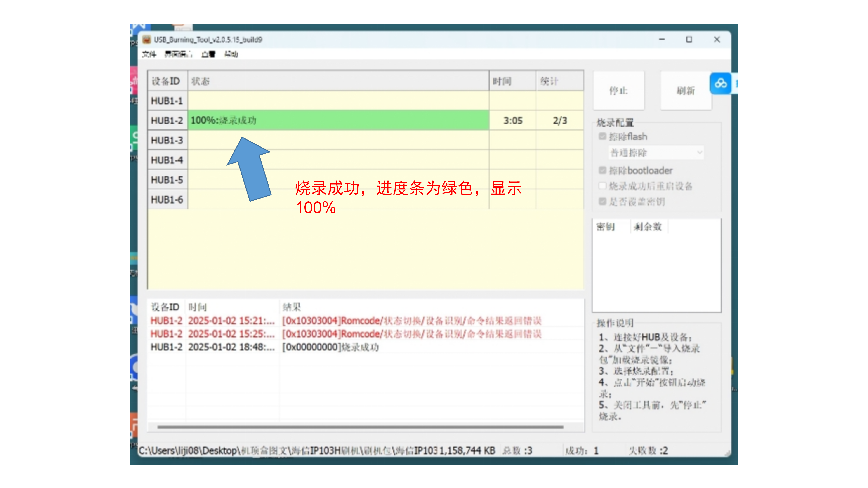
Task: Select the HUB1-4 device row
Action: 366,160
